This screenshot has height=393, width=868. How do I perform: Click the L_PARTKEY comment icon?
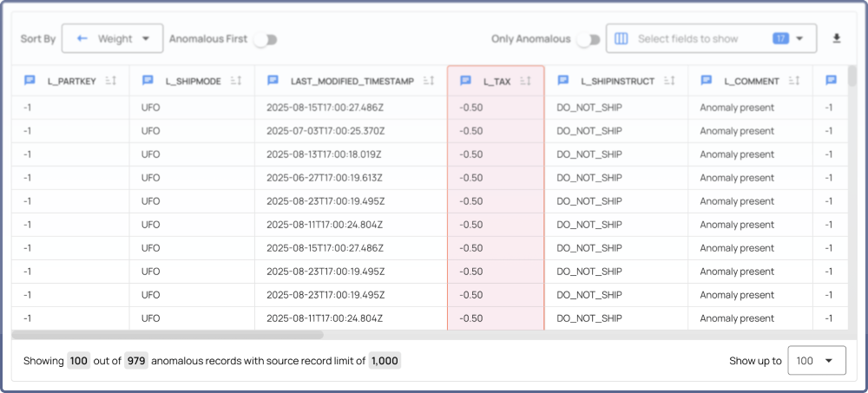(x=30, y=81)
